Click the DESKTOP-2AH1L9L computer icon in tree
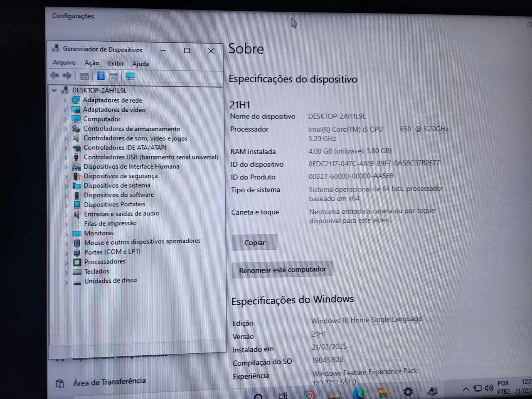 coord(65,90)
